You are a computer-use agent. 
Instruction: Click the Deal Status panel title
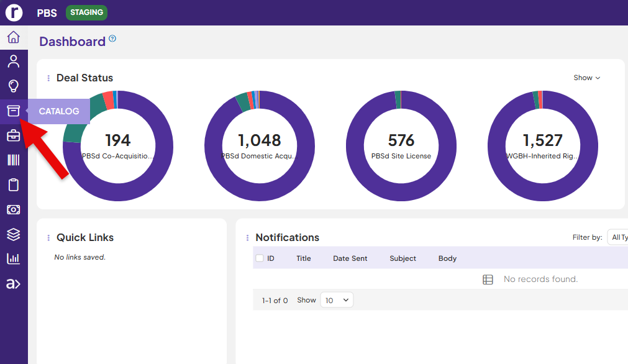click(x=85, y=78)
